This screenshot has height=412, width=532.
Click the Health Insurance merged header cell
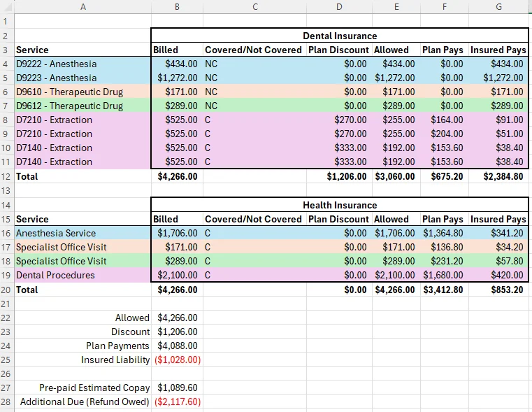340,205
